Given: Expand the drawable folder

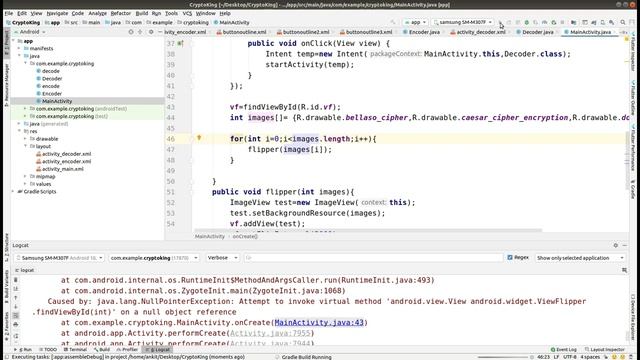Looking at the screenshot, I should pos(25,139).
